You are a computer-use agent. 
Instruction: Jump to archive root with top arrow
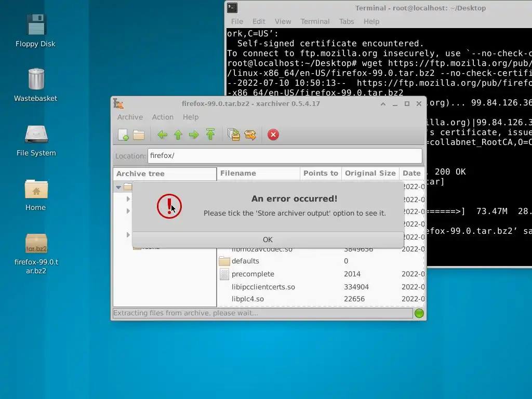tap(210, 135)
